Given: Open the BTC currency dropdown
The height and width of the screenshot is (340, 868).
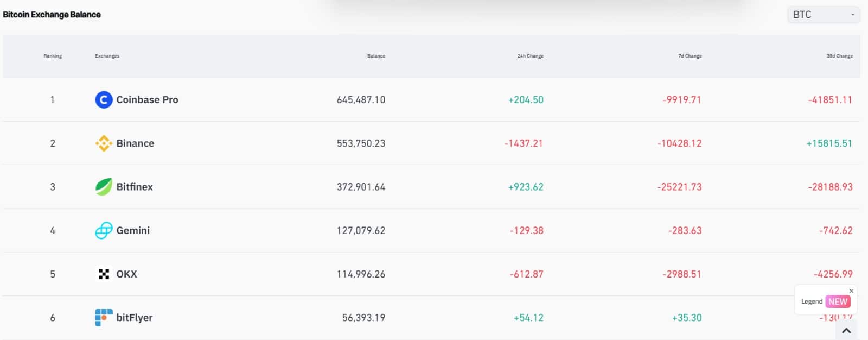Looking at the screenshot, I should point(823,15).
